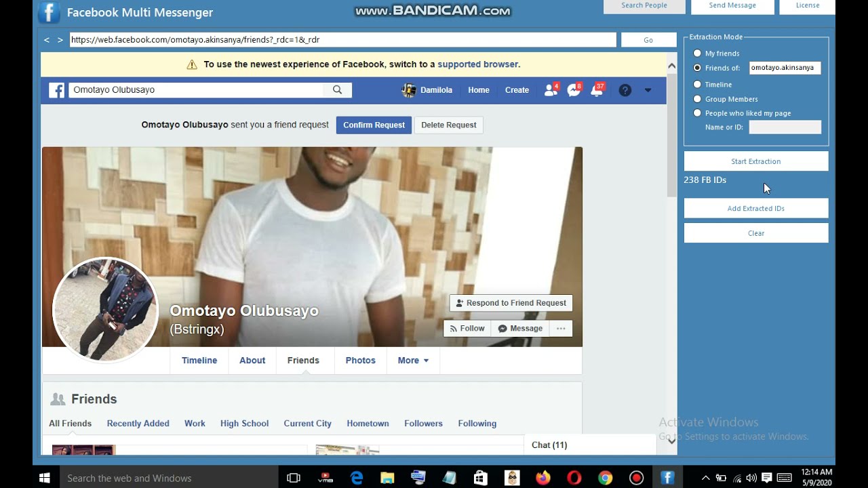The height and width of the screenshot is (488, 868).
Task: Filter friends by High School
Action: [x=244, y=424]
